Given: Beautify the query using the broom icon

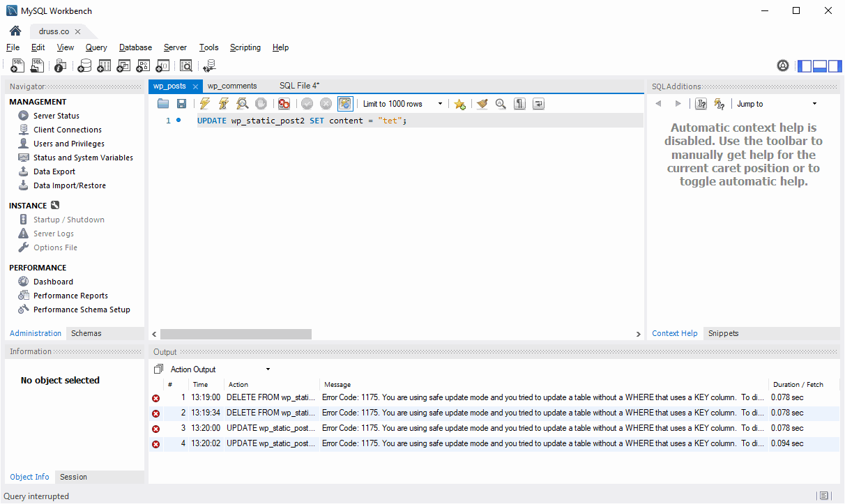Looking at the screenshot, I should (x=482, y=103).
